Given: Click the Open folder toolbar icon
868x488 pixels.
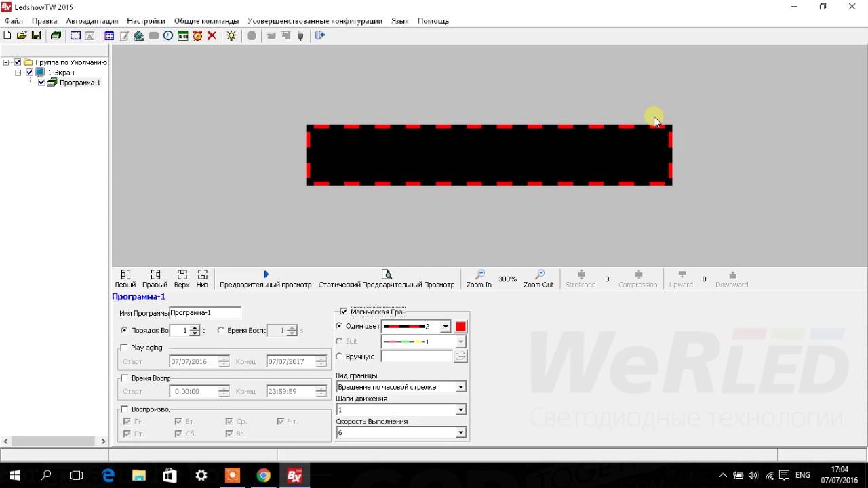Looking at the screenshot, I should [x=22, y=35].
